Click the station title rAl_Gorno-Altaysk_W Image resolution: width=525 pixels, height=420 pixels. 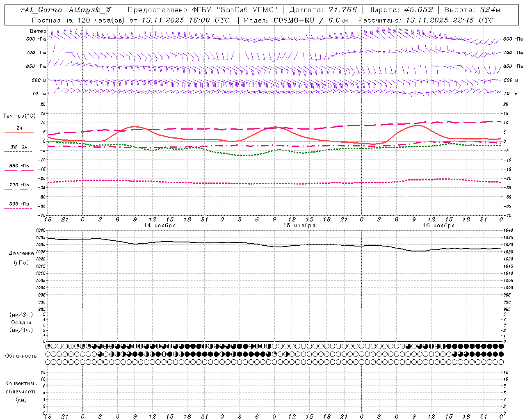(x=66, y=10)
